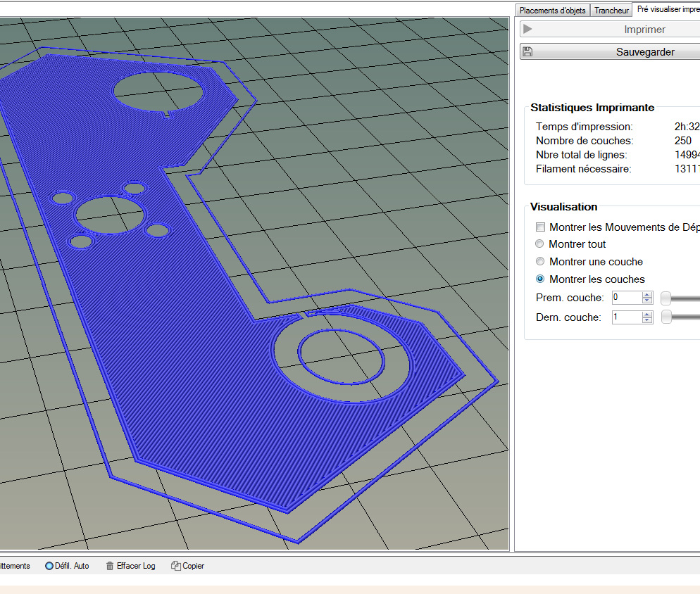Image resolution: width=700 pixels, height=594 pixels.
Task: Click inside the Prem. couche number field
Action: pos(626,298)
